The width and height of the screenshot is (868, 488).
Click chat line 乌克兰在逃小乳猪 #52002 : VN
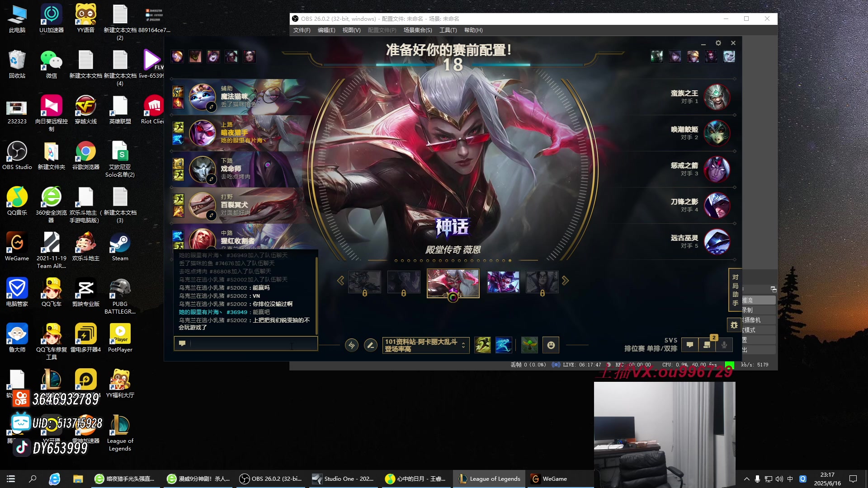click(x=219, y=296)
